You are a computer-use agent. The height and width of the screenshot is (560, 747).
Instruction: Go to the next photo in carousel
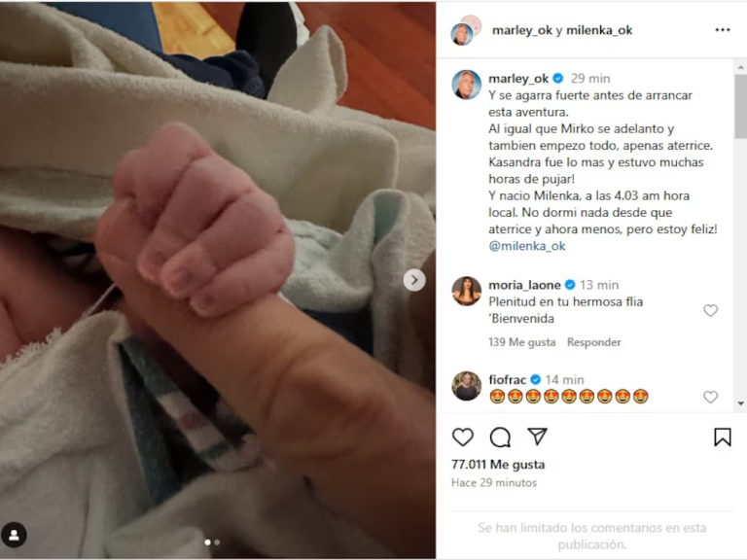(414, 280)
